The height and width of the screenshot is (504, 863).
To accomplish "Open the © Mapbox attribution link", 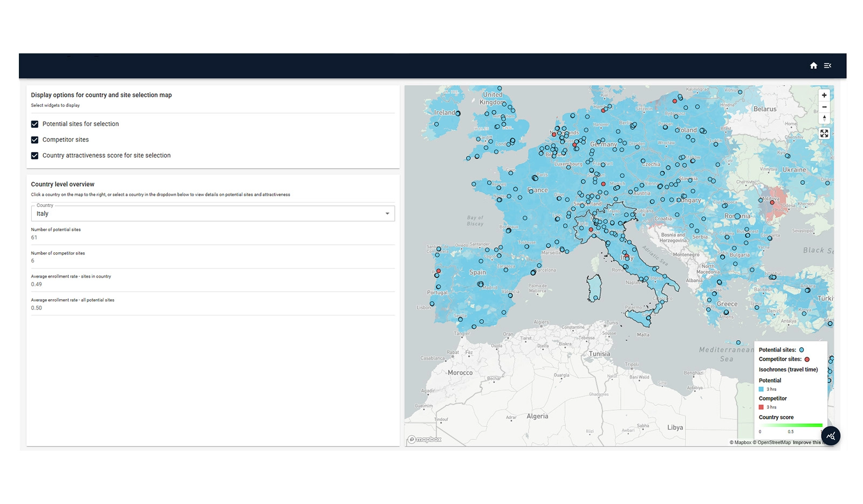I will pos(740,443).
